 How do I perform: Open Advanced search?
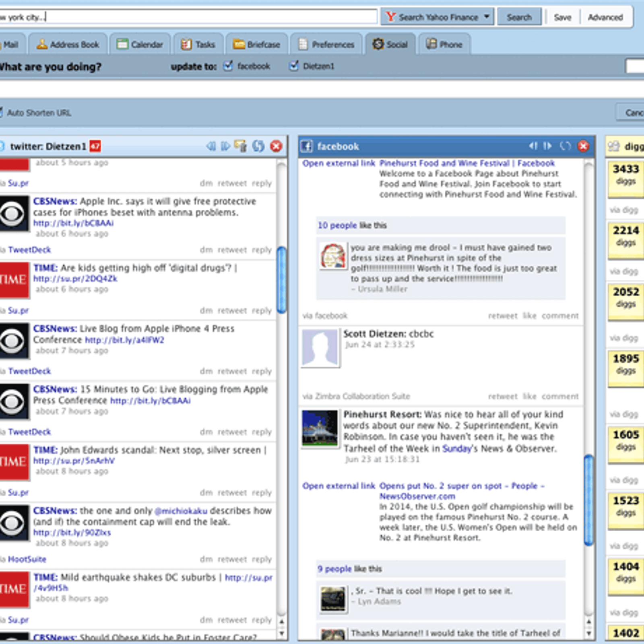coord(605,17)
